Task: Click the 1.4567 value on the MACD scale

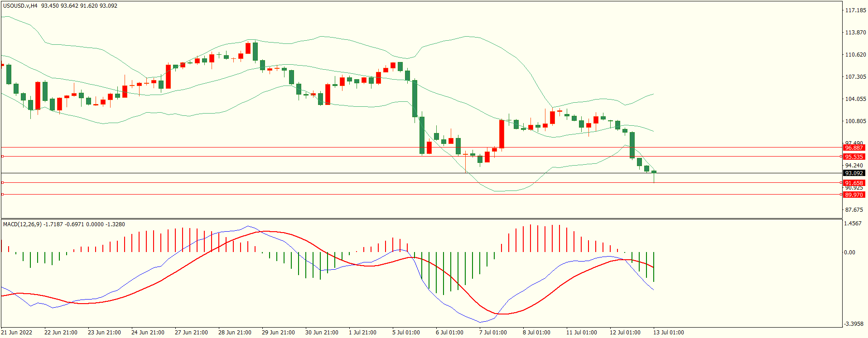Action: click(853, 224)
